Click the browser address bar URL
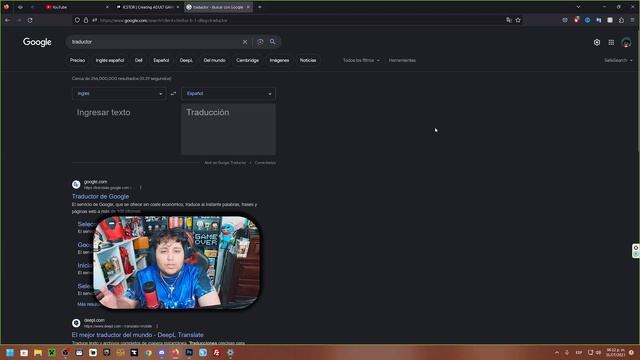Viewport: 640px width, 360px height. click(x=298, y=20)
